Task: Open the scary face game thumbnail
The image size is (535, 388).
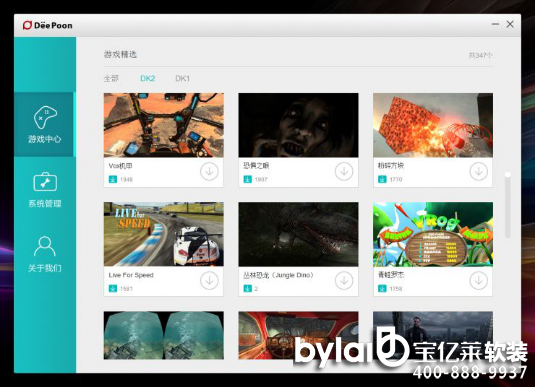Action: pyautogui.click(x=299, y=125)
